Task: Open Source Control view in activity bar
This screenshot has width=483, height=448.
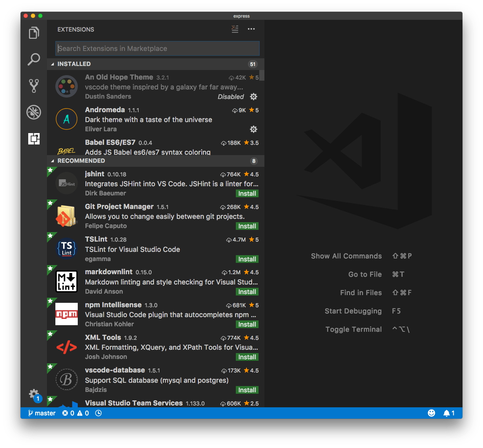Action: tap(34, 86)
